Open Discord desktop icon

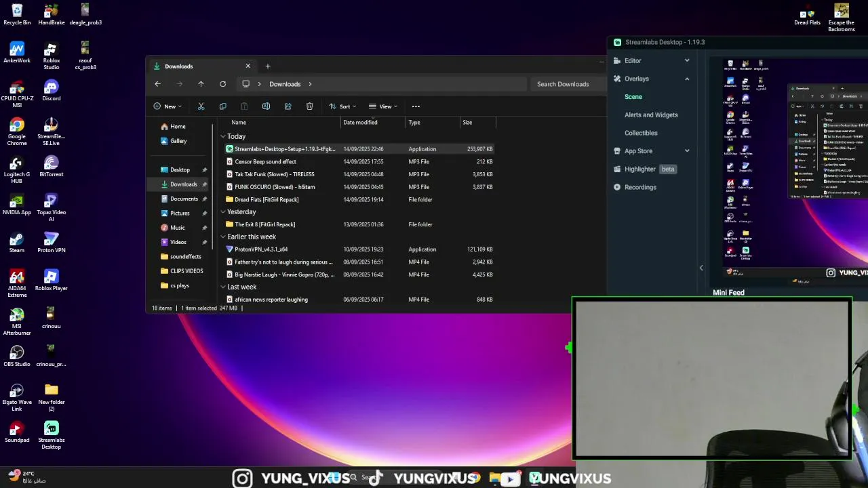coord(52,91)
